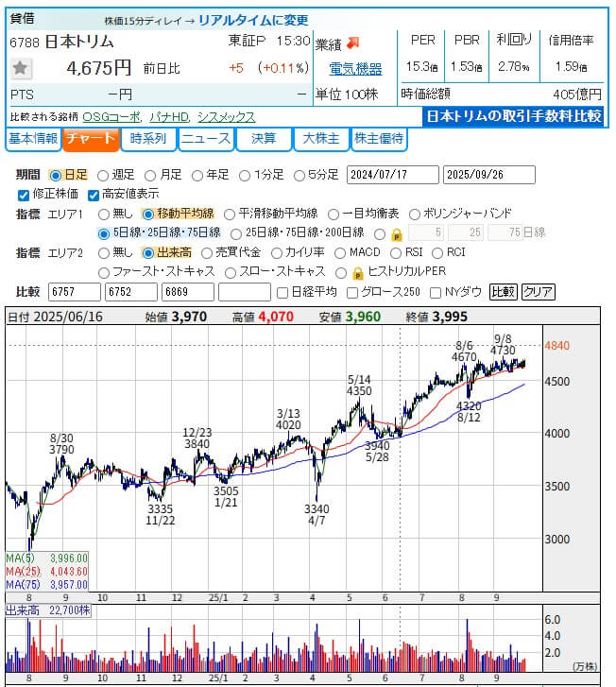Screen dimensions: 616x687
Task: Click the lock icon before ヒストリカルPER
Action: coord(358,272)
